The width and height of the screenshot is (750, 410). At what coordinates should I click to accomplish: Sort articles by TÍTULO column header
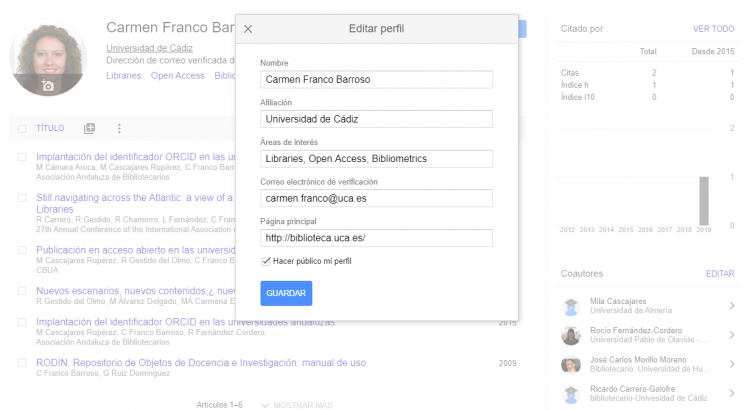tap(50, 128)
